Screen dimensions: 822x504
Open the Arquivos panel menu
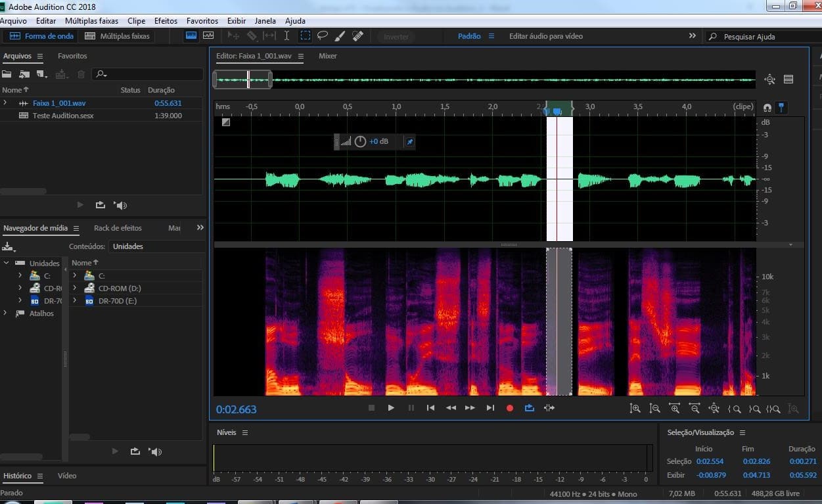click(x=40, y=57)
